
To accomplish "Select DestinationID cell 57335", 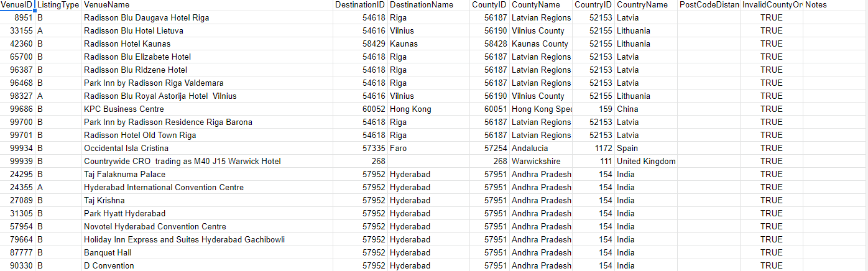I will [361, 148].
